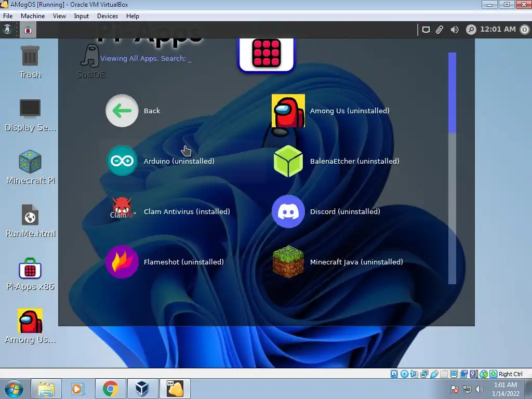The width and height of the screenshot is (532, 399).
Task: Select the Minecraft Java grass block icon
Action: click(x=288, y=262)
